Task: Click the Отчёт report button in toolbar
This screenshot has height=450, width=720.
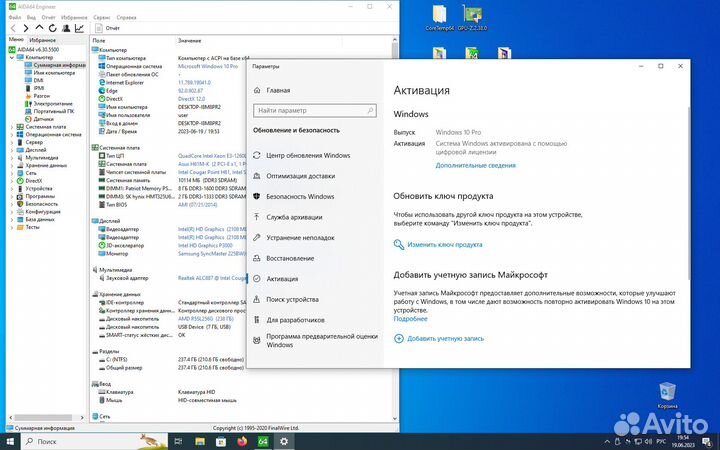Action: pyautogui.click(x=108, y=28)
